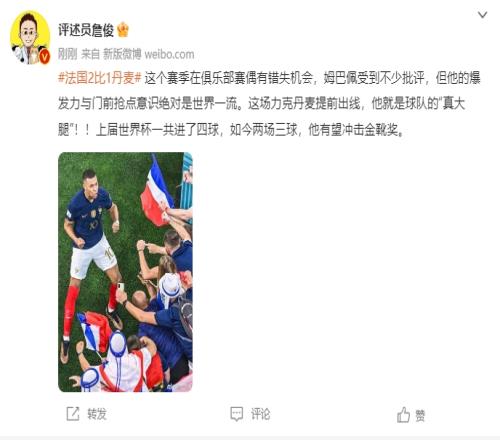The width and height of the screenshot is (500, 440).
Task: Click the repost share arrow icon
Action: pyautogui.click(x=73, y=414)
